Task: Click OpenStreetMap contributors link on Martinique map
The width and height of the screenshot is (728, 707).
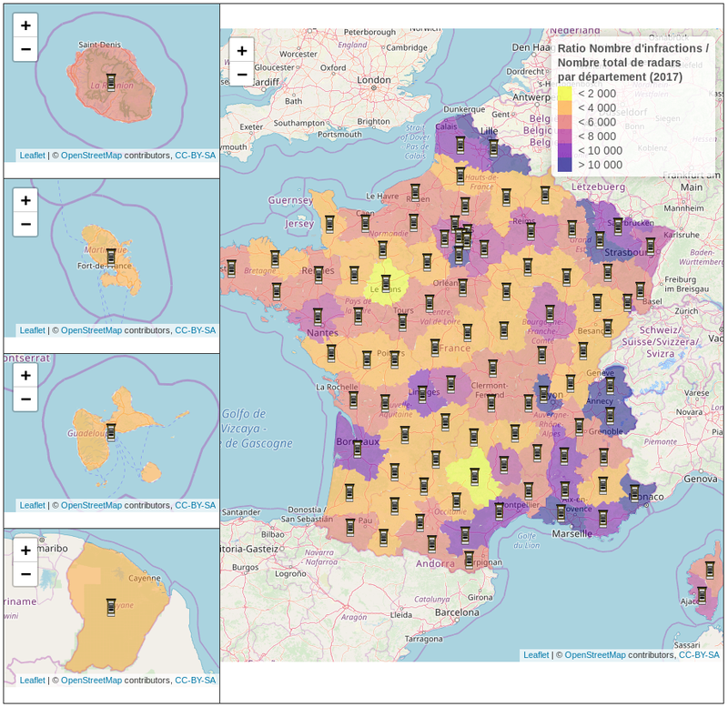Action: (x=91, y=330)
